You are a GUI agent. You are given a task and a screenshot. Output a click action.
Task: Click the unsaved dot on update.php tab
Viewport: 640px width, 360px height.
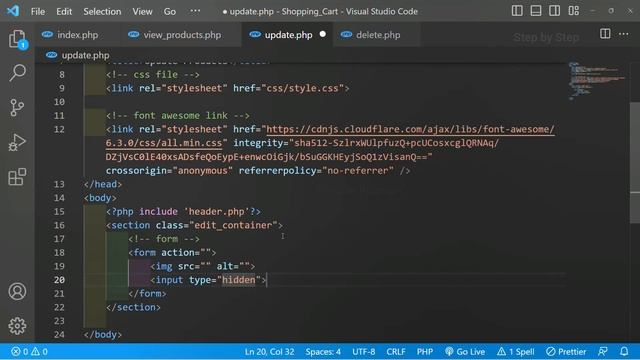323,34
